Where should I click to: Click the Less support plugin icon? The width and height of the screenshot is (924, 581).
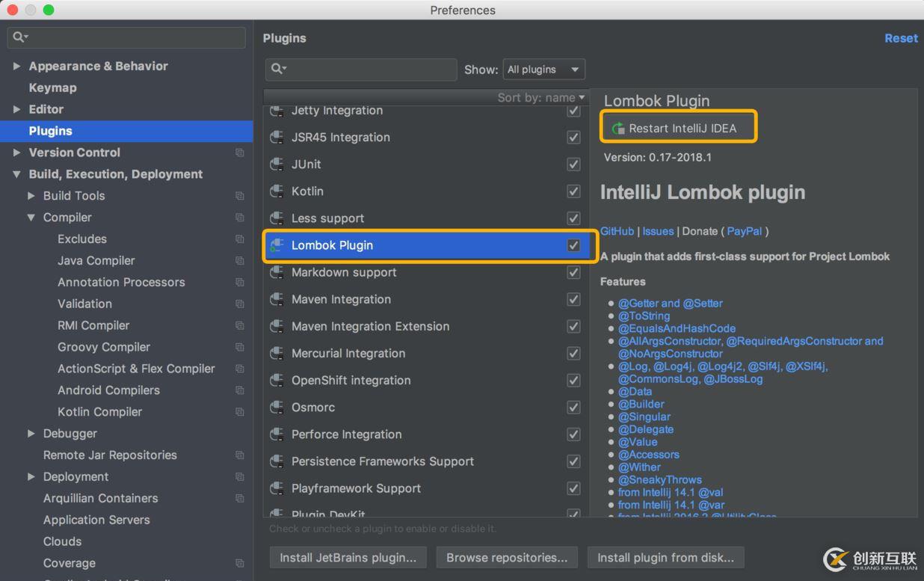pyautogui.click(x=277, y=218)
